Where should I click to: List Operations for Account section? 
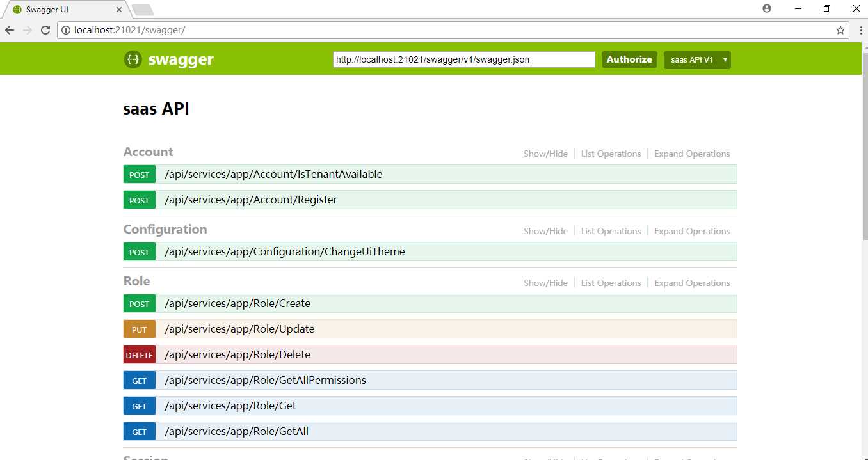click(611, 154)
